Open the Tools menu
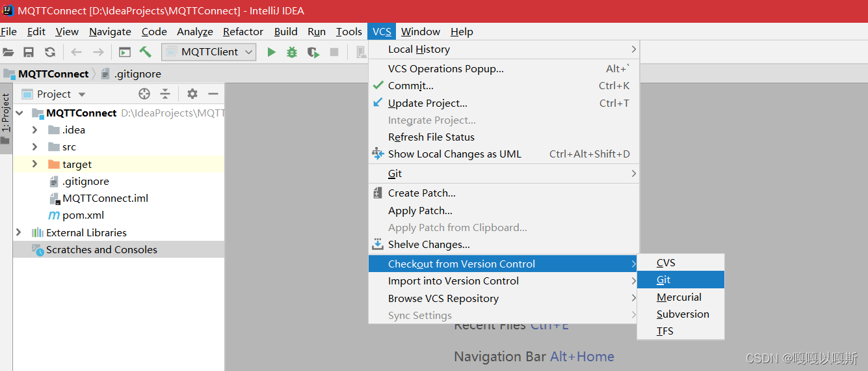Viewport: 868px width, 371px height. pos(349,31)
